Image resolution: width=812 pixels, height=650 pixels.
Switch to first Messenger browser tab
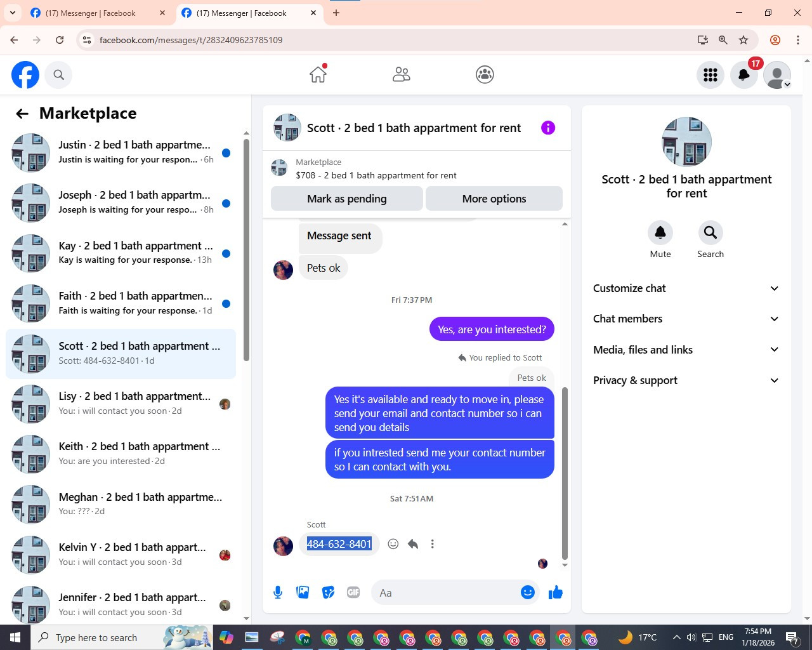click(x=91, y=13)
